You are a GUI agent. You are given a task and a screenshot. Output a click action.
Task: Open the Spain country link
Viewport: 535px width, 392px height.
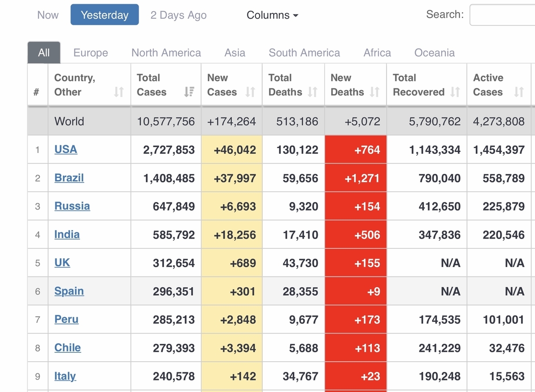pos(69,291)
